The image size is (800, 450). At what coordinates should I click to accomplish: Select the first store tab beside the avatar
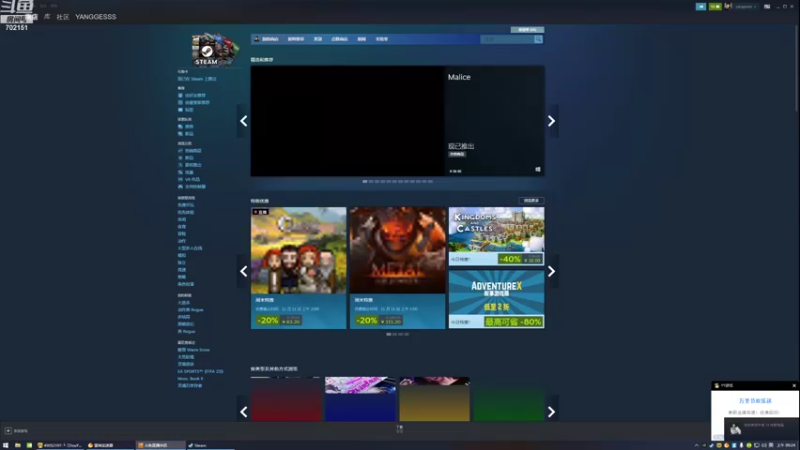click(270, 39)
